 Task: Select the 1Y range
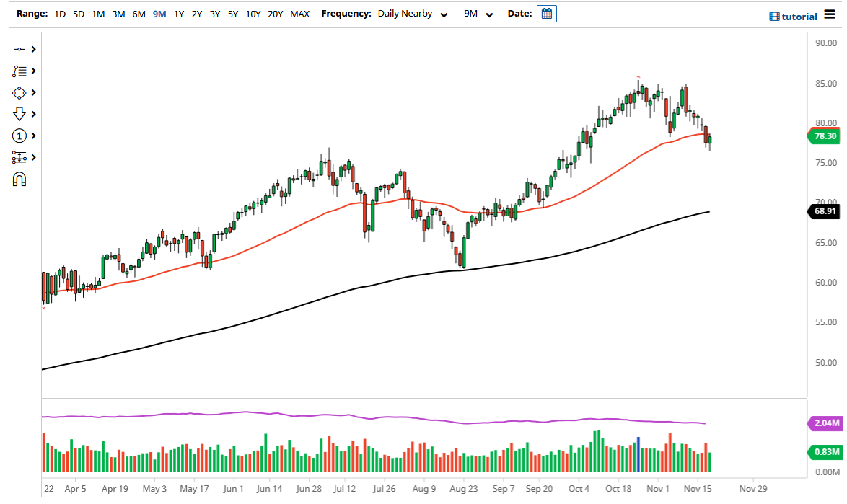pyautogui.click(x=179, y=13)
